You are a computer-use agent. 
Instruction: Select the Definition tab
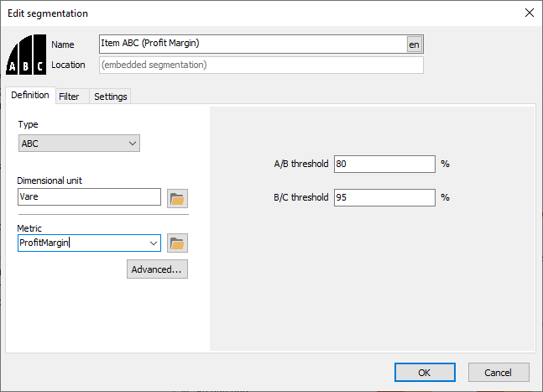(30, 95)
